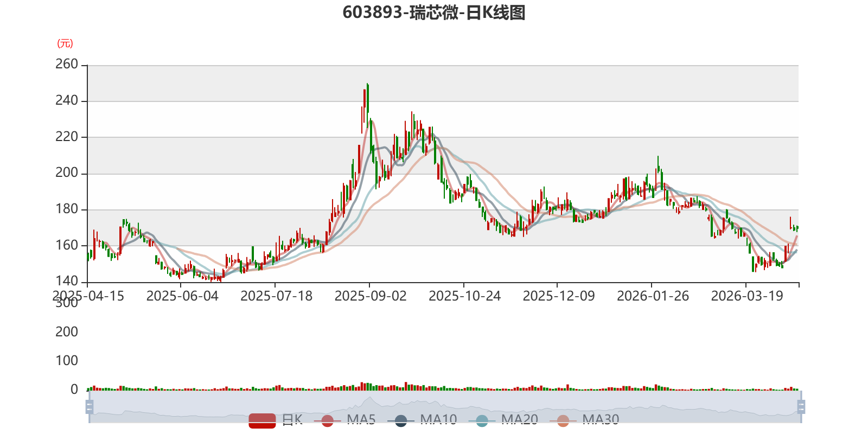Toggle the 日K candlestick series in legend
The height and width of the screenshot is (434, 868).
276,420
